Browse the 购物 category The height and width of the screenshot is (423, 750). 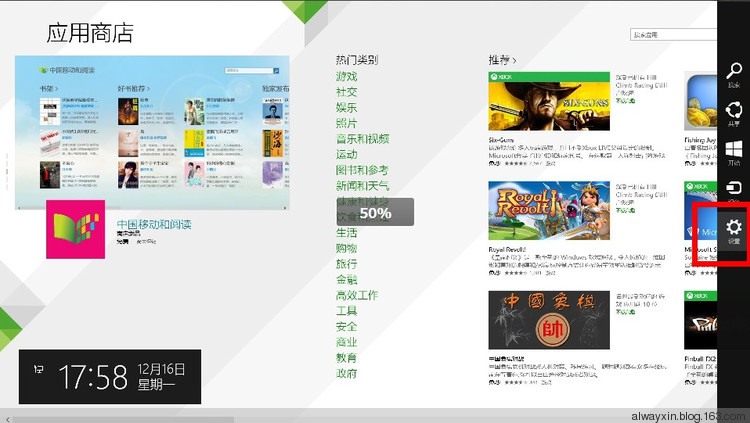tap(346, 248)
